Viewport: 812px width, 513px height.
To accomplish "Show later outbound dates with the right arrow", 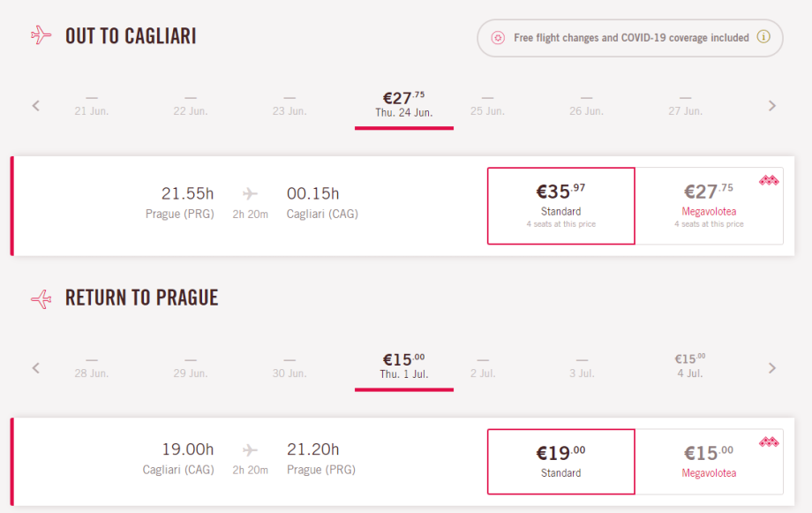I will (x=772, y=106).
